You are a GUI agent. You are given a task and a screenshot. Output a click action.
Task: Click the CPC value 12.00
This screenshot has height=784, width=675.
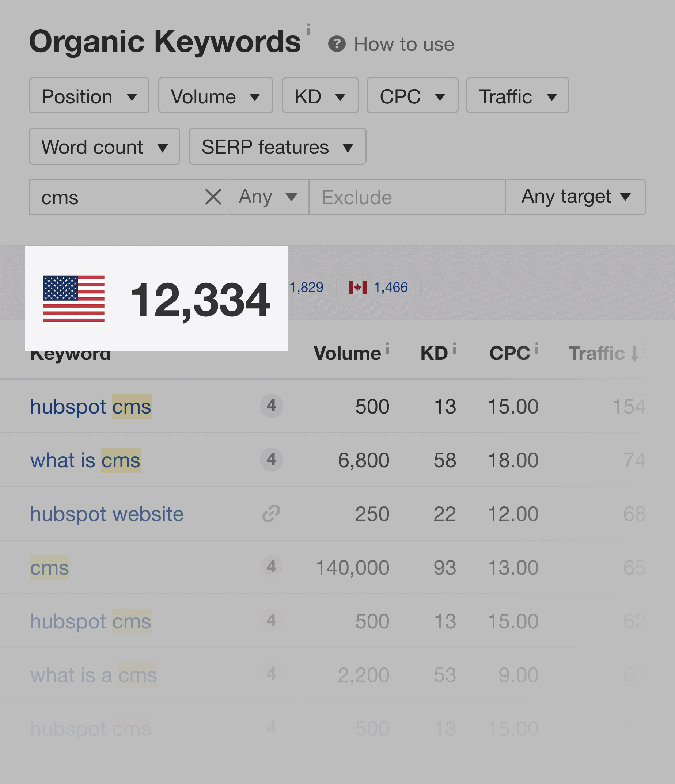(513, 514)
